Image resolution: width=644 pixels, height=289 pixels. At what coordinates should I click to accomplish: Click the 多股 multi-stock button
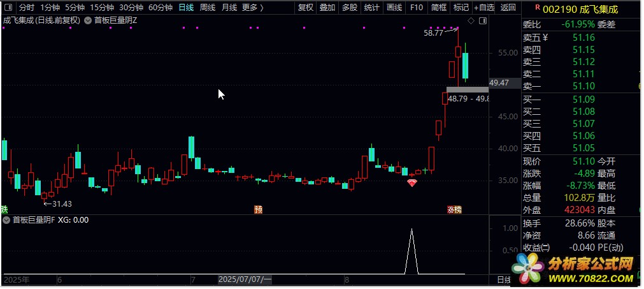click(350, 8)
